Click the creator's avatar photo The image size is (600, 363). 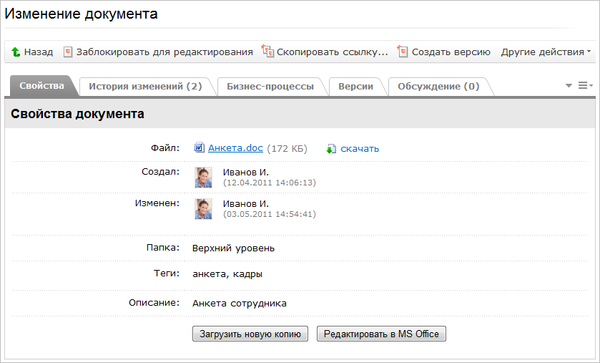click(203, 177)
